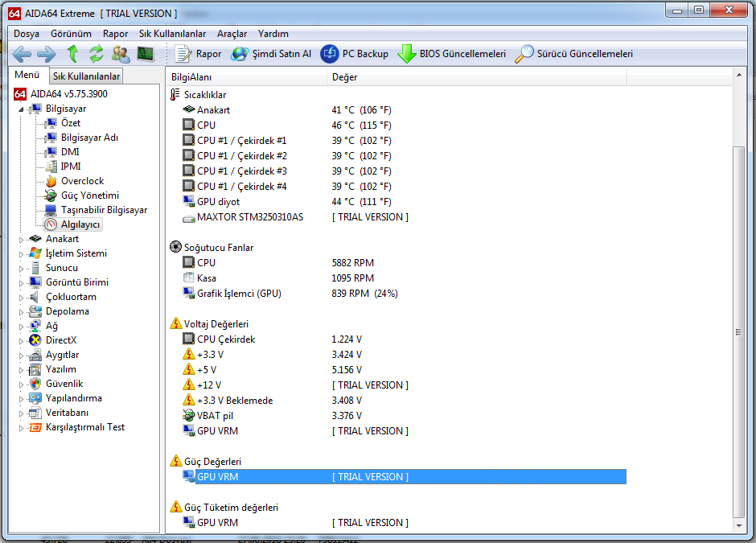Expand the DirectX tree node
This screenshot has width=756, height=543.
click(x=21, y=341)
